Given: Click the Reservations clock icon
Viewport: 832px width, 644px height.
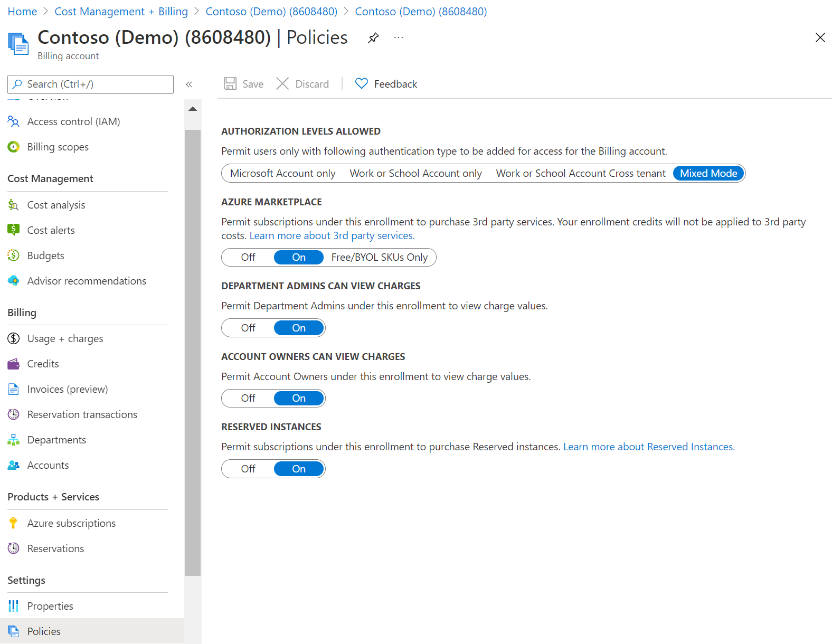Looking at the screenshot, I should click(x=14, y=548).
